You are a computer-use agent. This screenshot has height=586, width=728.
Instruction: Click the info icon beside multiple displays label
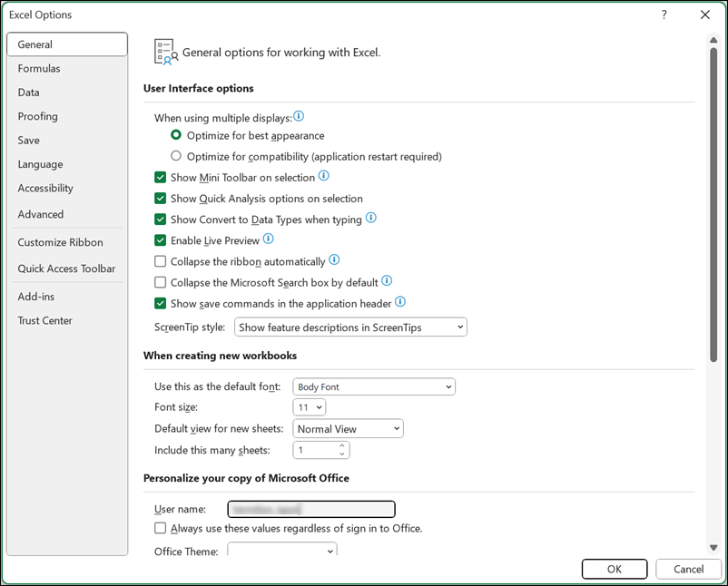point(299,116)
